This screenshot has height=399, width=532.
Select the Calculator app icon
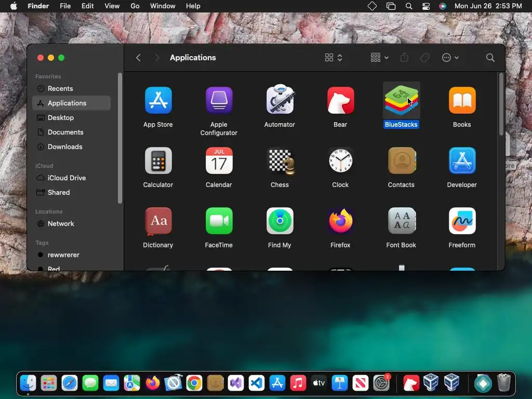coord(158,161)
